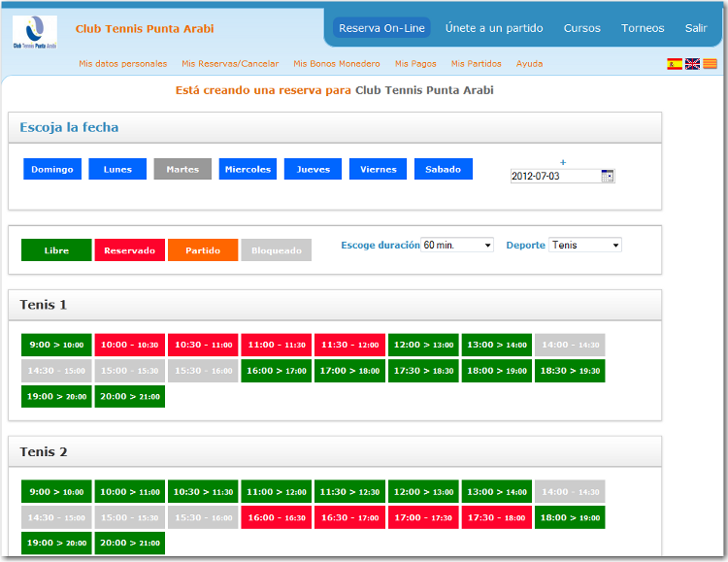Select the Domingo day button

pos(52,169)
